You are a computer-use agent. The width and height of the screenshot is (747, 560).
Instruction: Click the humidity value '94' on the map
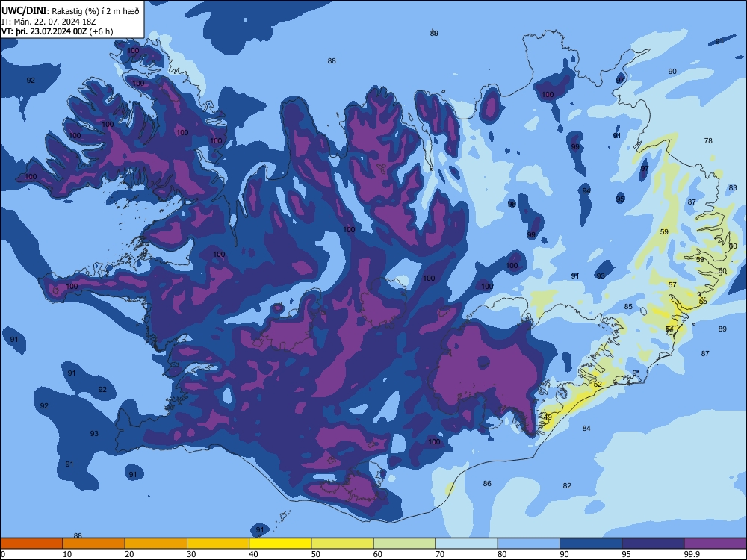click(x=586, y=191)
